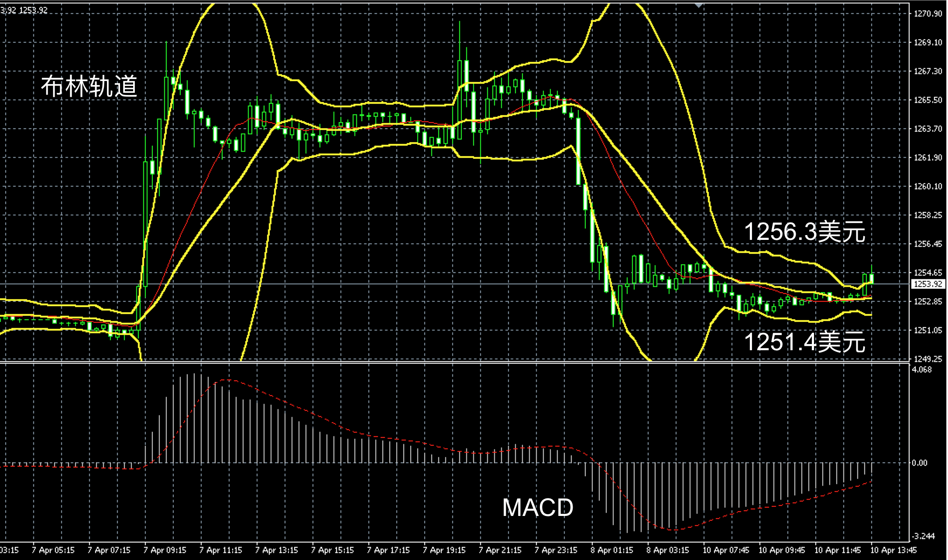948x560 pixels.
Task: Click the 1269.10 price axis label
Action: coord(928,42)
